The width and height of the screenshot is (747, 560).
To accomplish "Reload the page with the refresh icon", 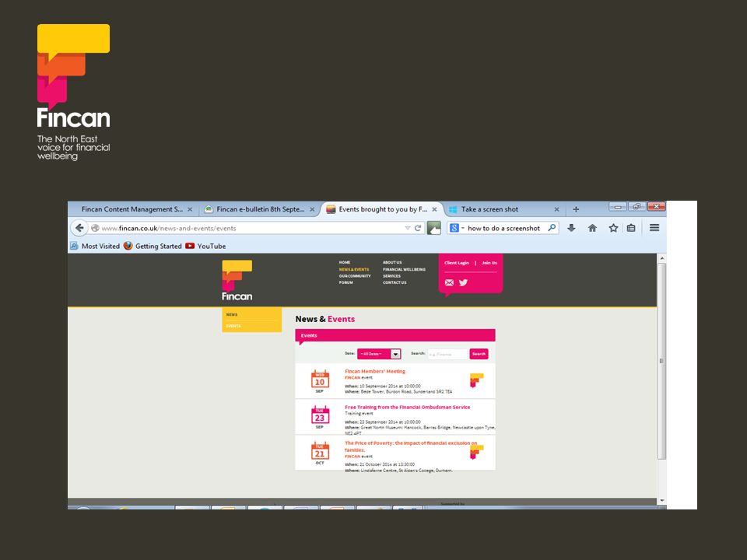I will (x=418, y=228).
